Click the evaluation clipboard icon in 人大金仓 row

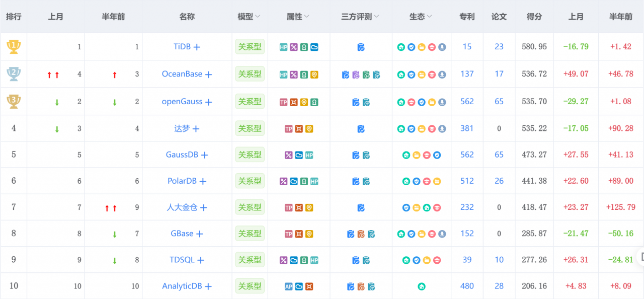(361, 207)
